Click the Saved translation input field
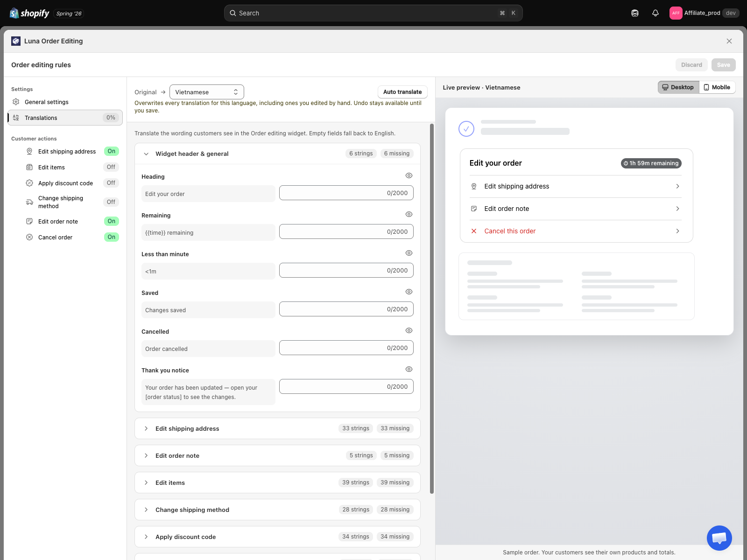The image size is (747, 560). 346,309
